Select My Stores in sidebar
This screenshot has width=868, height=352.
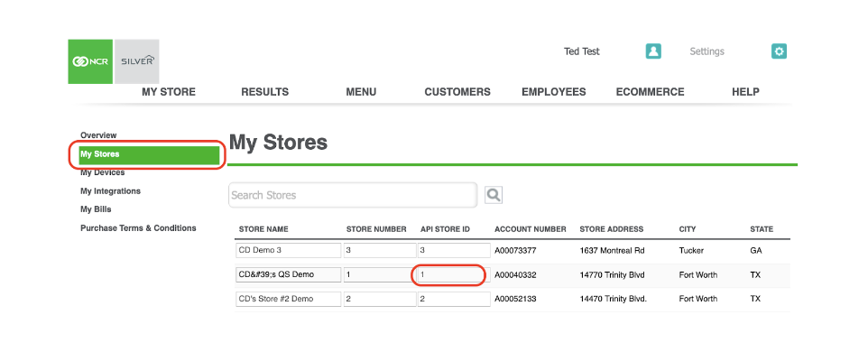[150, 154]
